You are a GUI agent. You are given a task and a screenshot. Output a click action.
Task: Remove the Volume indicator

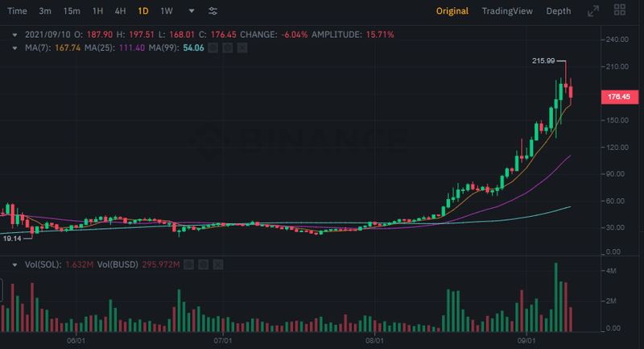click(x=217, y=264)
